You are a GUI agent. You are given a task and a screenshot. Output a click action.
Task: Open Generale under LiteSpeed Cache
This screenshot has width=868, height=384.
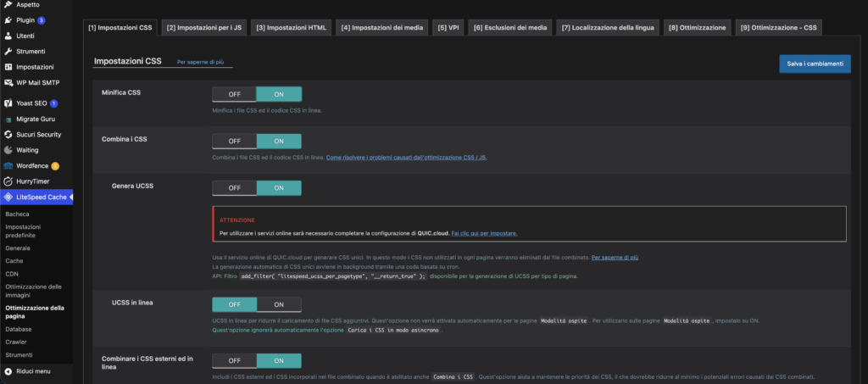point(18,248)
